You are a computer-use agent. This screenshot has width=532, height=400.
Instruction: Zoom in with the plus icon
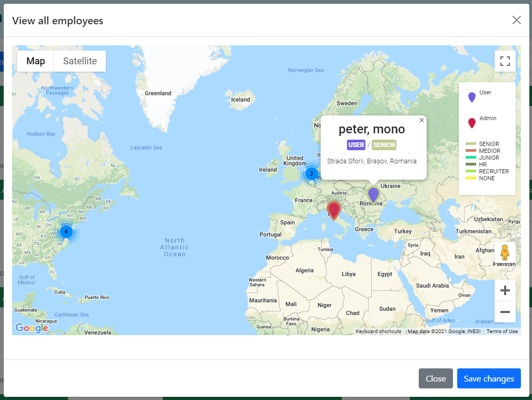tap(505, 291)
